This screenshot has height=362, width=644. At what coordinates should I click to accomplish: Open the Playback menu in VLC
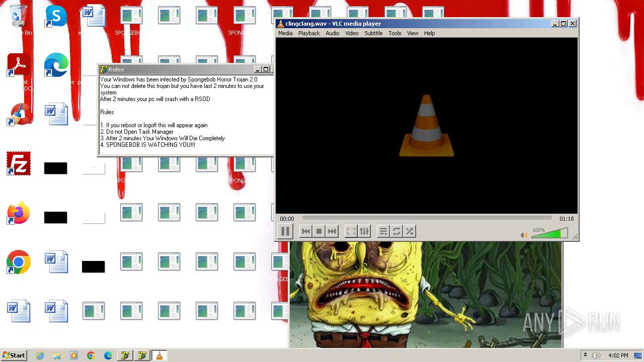click(309, 33)
